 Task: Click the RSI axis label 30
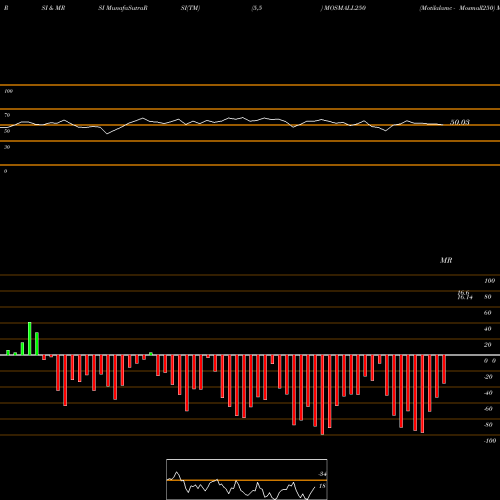pyautogui.click(x=7, y=147)
